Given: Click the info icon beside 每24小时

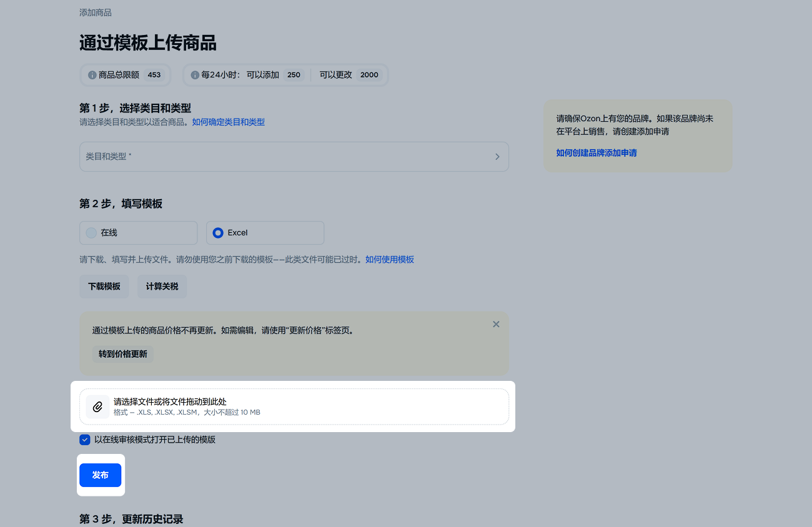Looking at the screenshot, I should coord(195,75).
